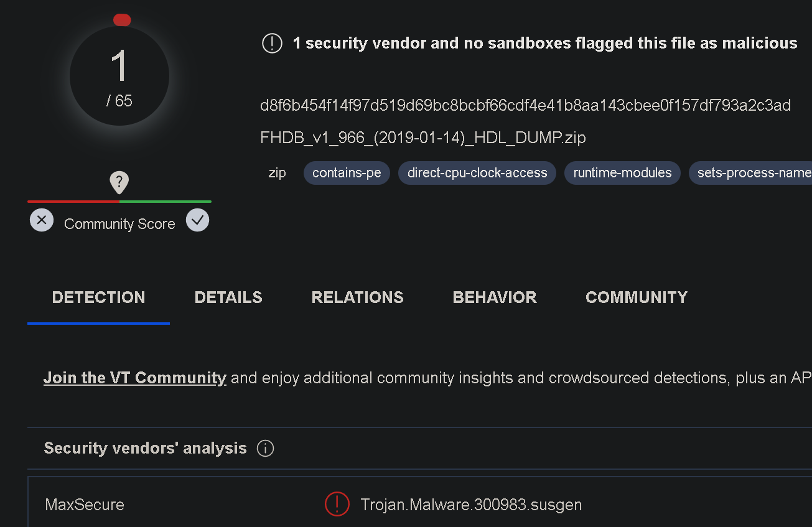Image resolution: width=812 pixels, height=527 pixels.
Task: Click the info icon beside Security vendors' analysis
Action: tap(266, 449)
